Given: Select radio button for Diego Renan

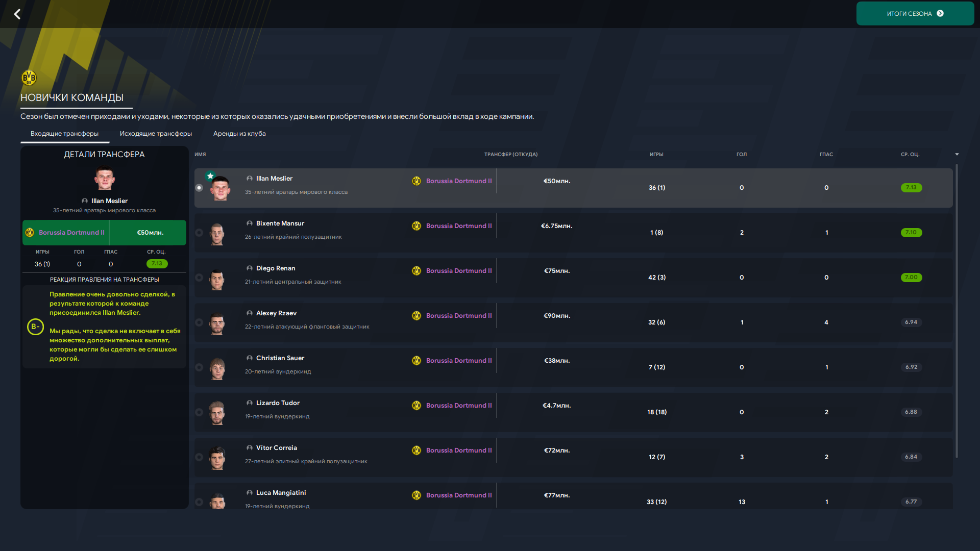Looking at the screenshot, I should point(199,278).
